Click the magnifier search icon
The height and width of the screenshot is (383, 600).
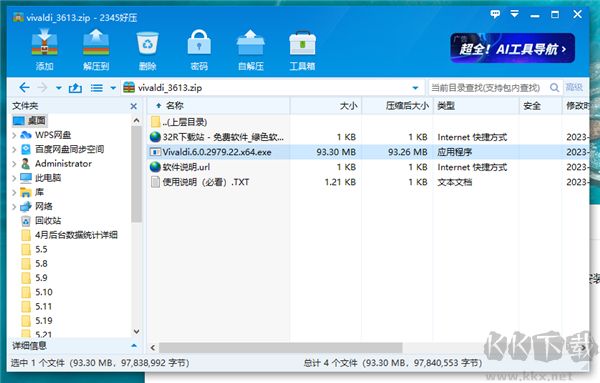554,88
